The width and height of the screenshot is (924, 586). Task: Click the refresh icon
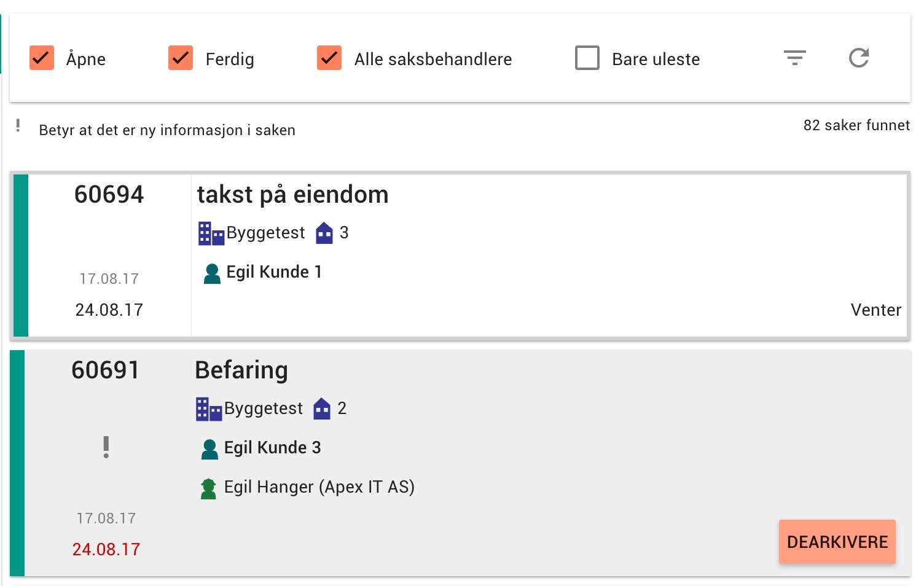click(x=858, y=58)
